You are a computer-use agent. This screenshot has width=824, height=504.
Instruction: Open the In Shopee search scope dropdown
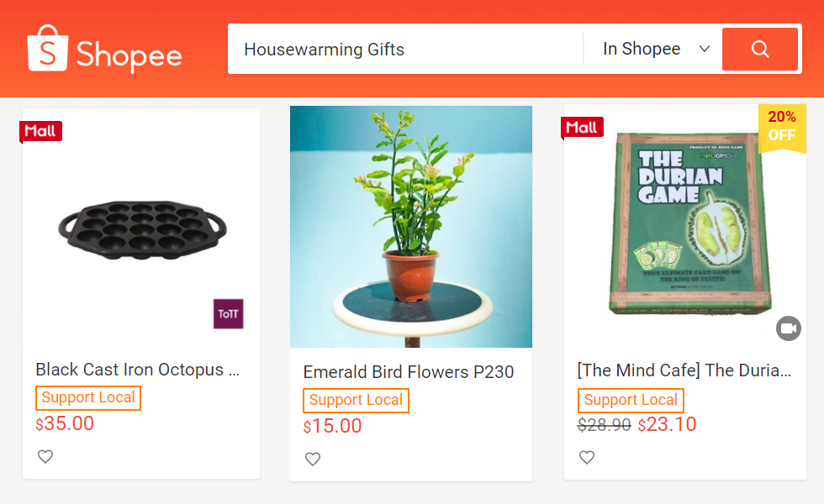coord(656,50)
